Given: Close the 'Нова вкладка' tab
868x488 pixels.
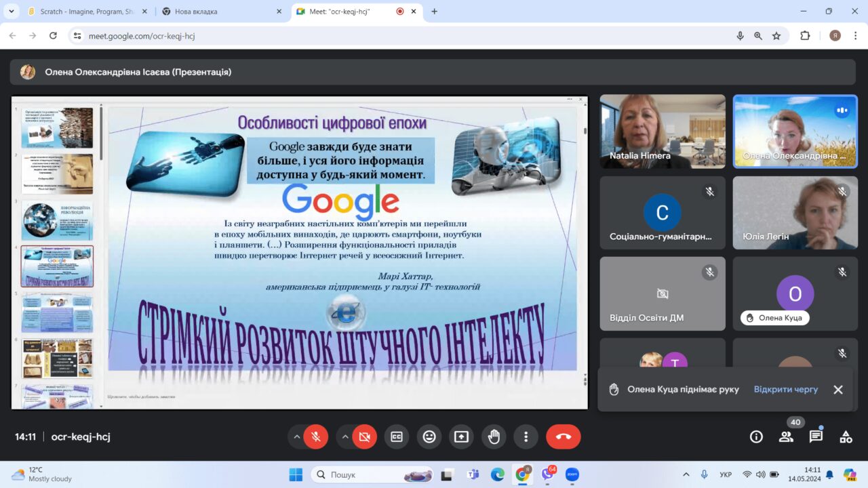Looking at the screenshot, I should click(x=279, y=12).
